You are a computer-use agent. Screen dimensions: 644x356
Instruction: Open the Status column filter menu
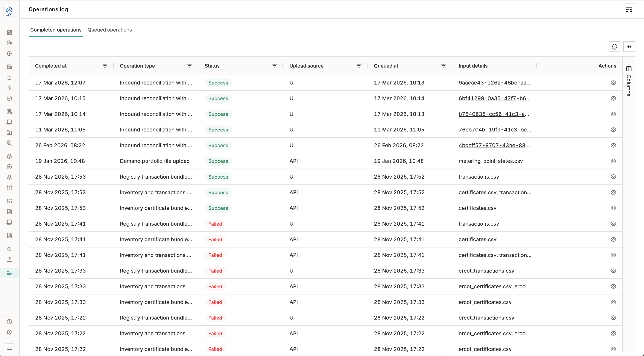274,66
